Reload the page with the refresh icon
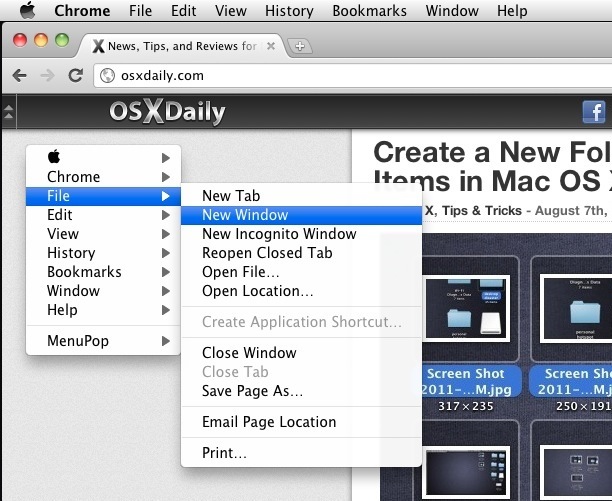 click(76, 75)
